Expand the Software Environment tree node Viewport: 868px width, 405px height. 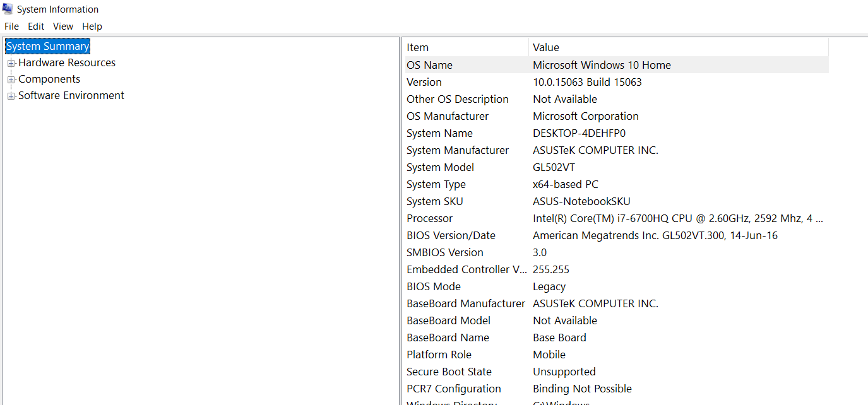11,96
